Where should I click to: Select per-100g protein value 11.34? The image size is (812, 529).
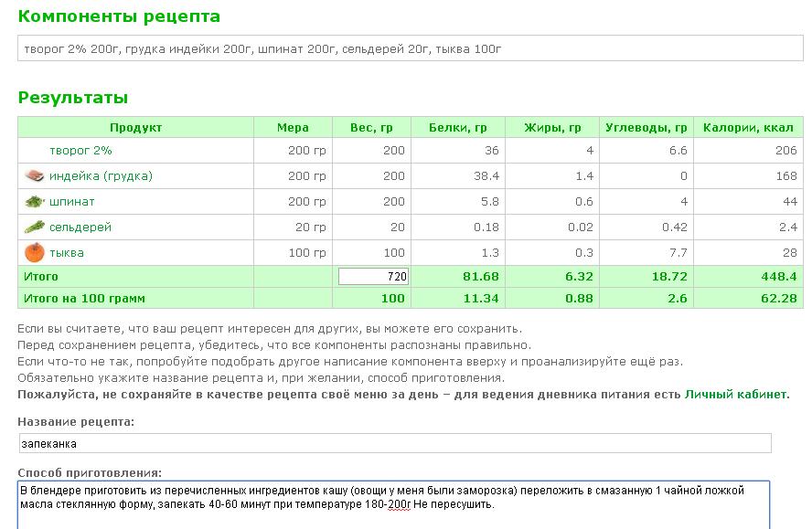click(481, 299)
